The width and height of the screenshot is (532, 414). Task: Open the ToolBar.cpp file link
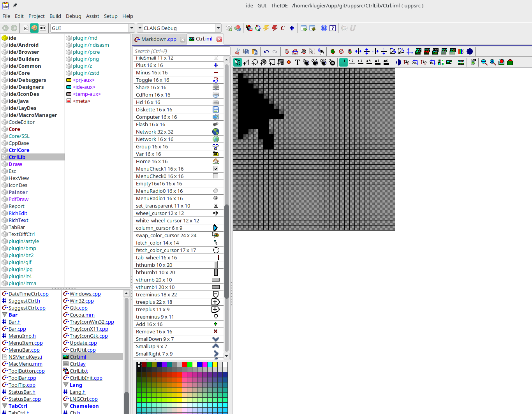(x=22, y=378)
